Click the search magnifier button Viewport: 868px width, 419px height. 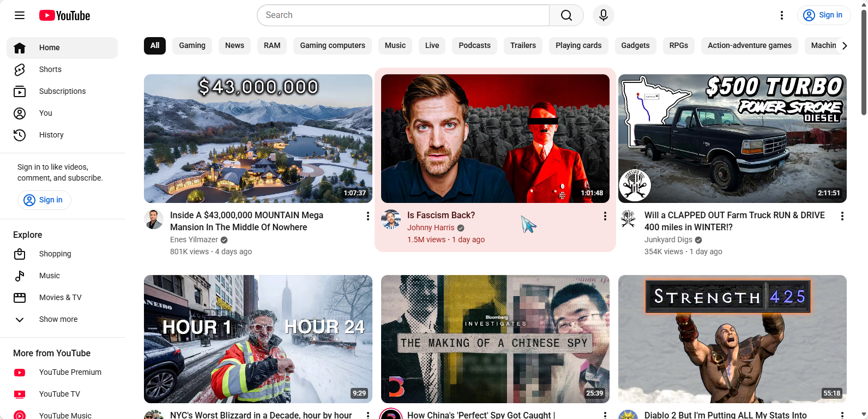pos(566,15)
